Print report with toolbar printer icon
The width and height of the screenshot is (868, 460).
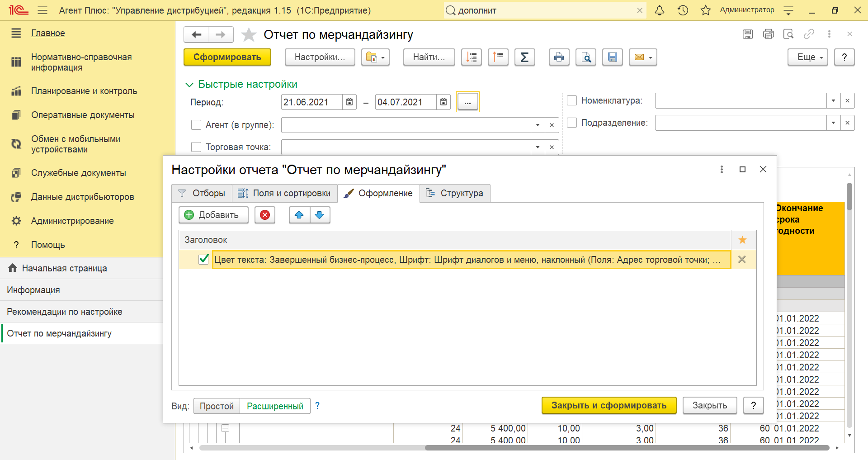559,57
